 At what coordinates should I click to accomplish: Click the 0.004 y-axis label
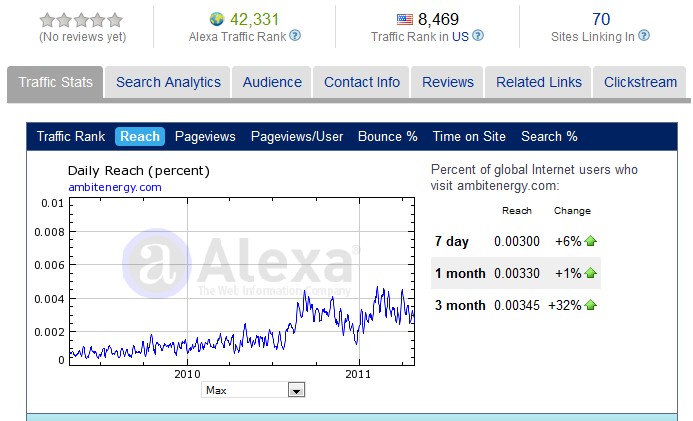point(49,299)
